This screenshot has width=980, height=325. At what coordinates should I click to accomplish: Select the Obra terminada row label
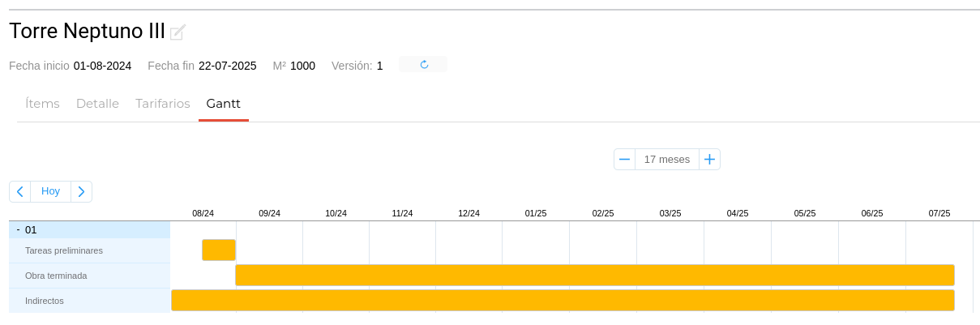click(x=56, y=276)
